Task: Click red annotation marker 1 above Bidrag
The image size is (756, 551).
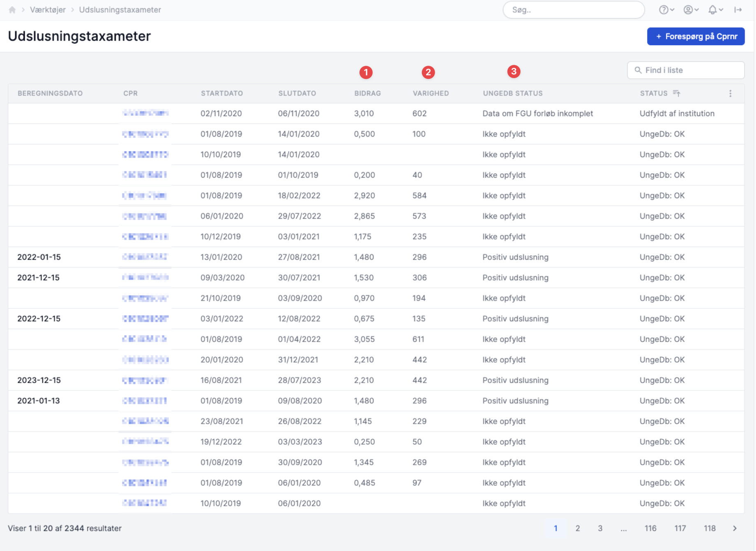Action: (x=366, y=73)
